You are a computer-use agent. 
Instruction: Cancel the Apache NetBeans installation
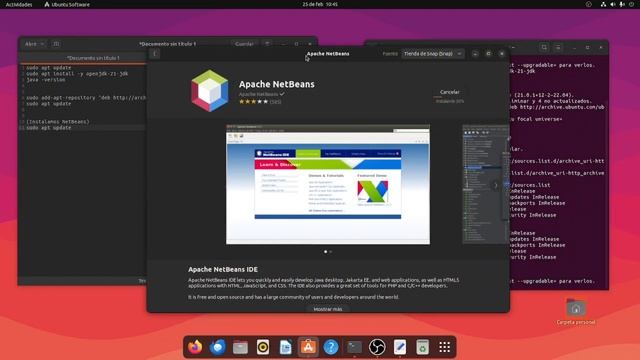point(449,92)
